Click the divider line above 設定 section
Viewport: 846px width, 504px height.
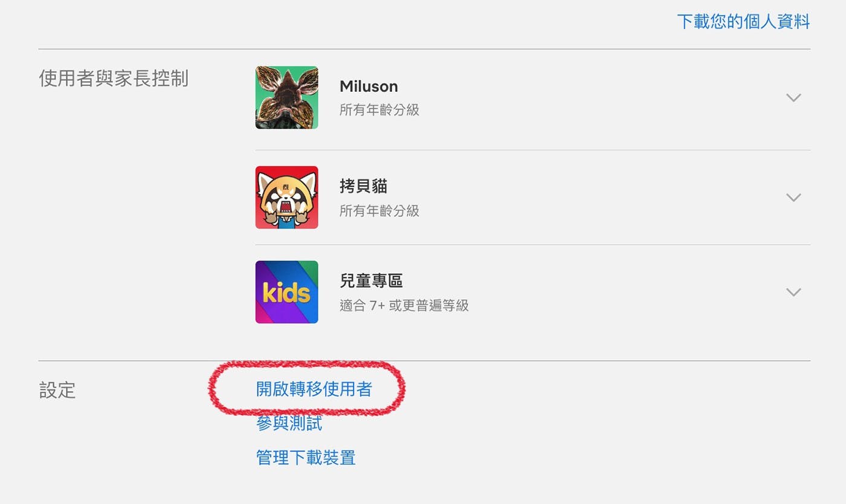[x=424, y=361]
